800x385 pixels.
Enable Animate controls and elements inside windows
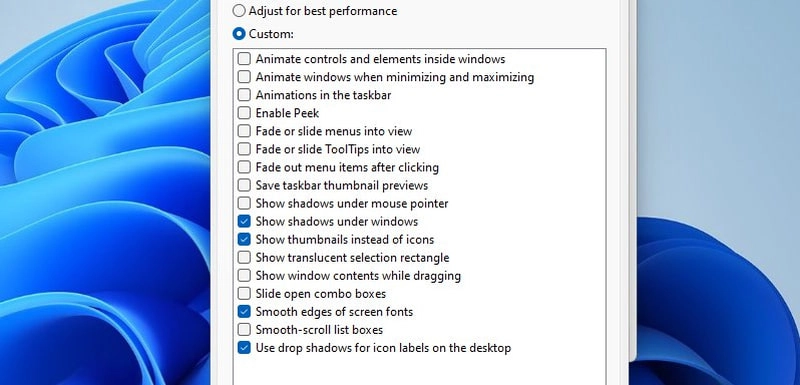pyautogui.click(x=244, y=59)
